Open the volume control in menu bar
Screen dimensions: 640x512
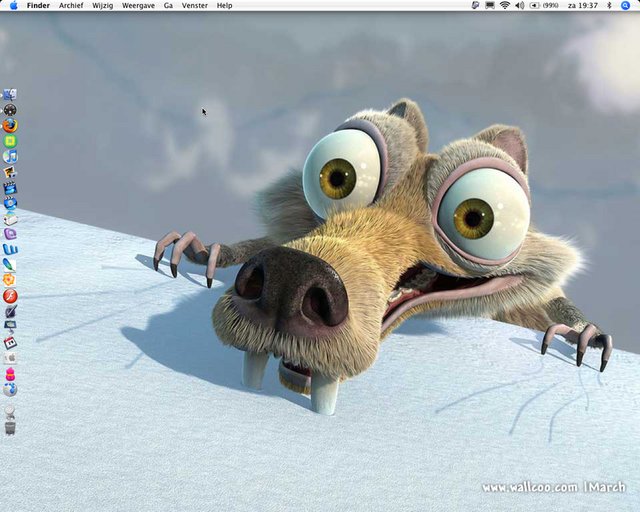coord(520,5)
